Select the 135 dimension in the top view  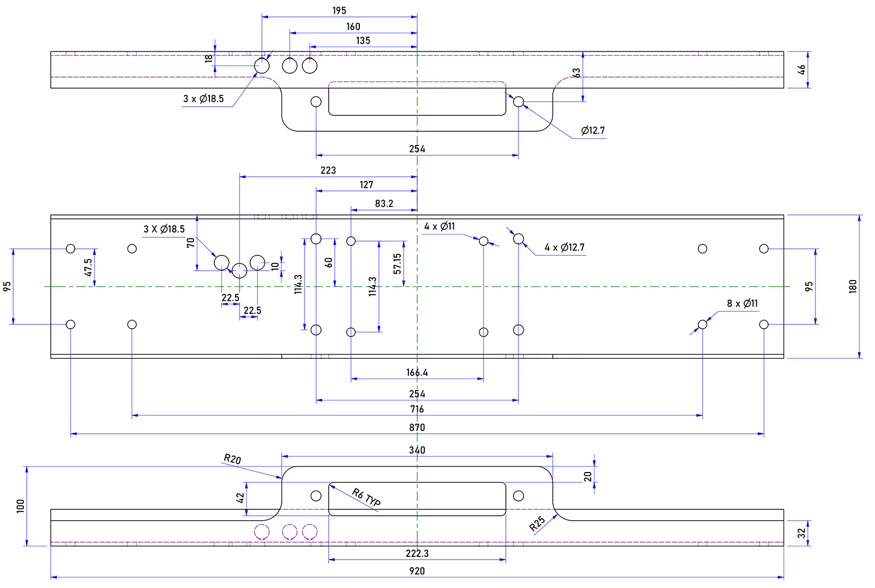coord(363,40)
